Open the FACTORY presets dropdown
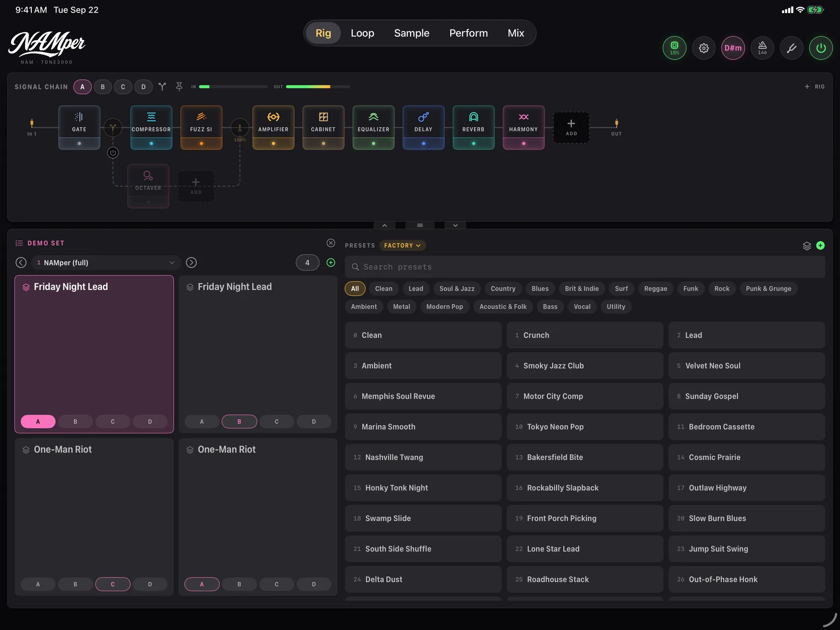The image size is (840, 630). click(402, 245)
